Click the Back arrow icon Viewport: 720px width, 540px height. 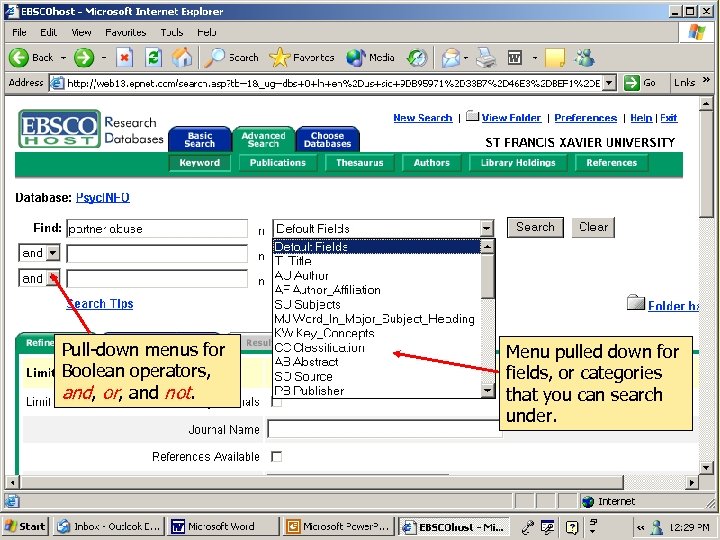19,58
